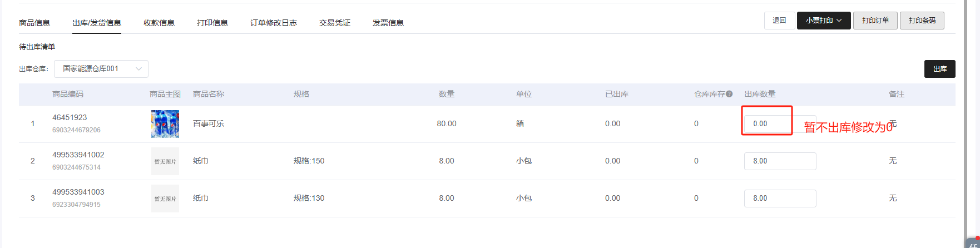Open the 收款信息 tab
Image resolution: width=980 pixels, height=248 pixels.
[159, 23]
